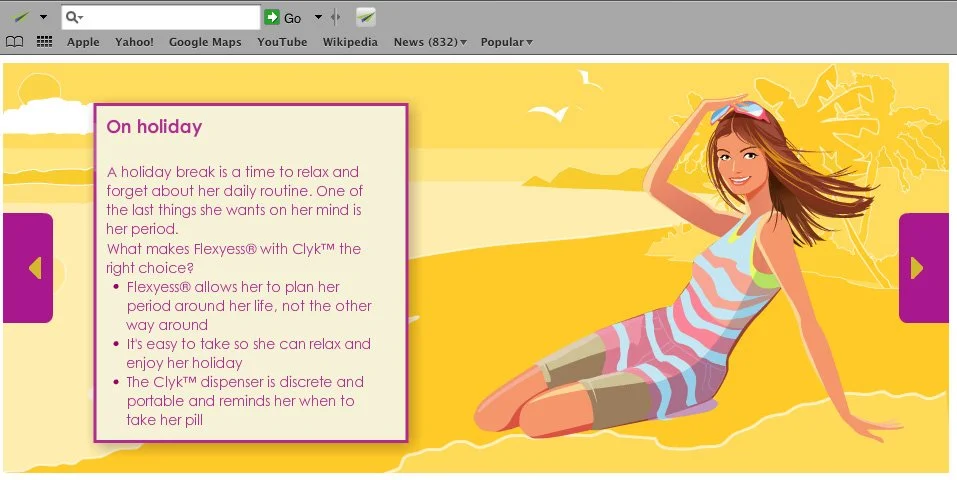Focus the toolbar search text field
Viewport: 957px width, 480px height.
[161, 17]
